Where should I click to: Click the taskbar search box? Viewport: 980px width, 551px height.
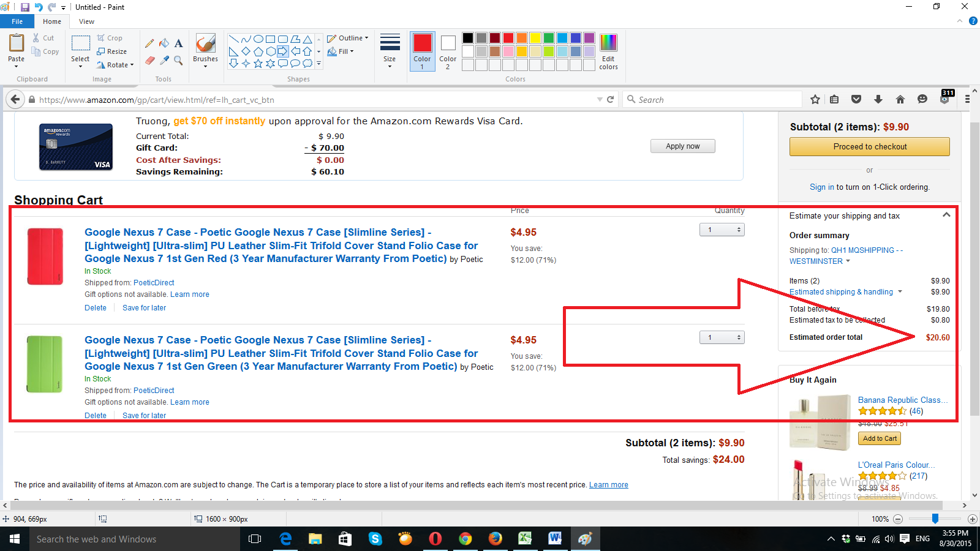135,539
